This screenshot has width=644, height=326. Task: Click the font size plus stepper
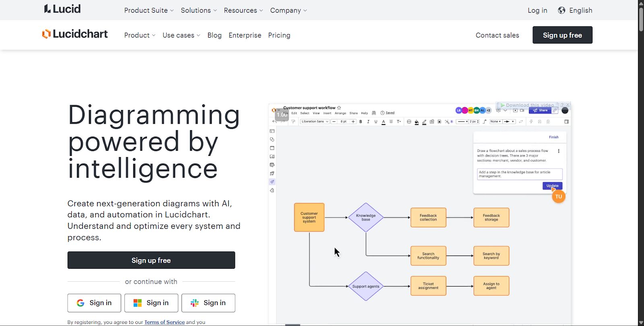pyautogui.click(x=353, y=122)
